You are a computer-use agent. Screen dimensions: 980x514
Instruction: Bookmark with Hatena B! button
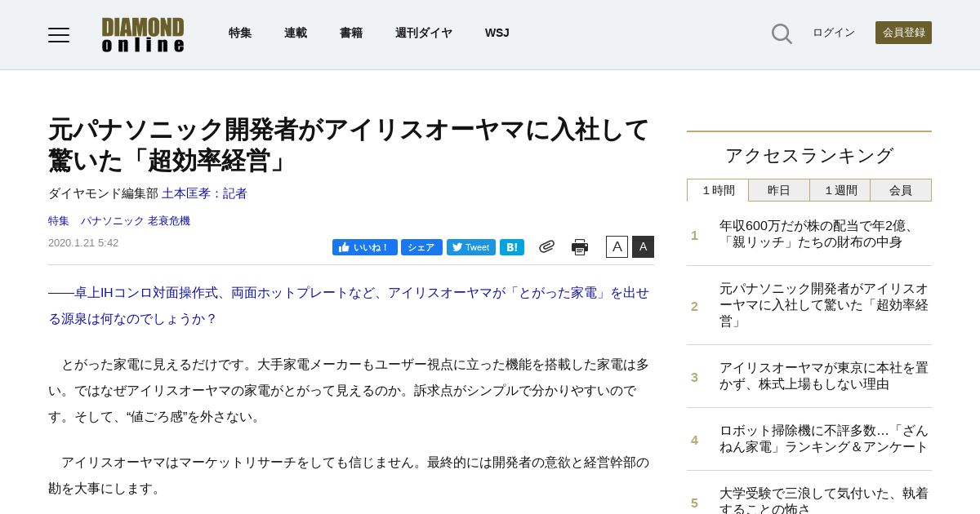pos(512,247)
